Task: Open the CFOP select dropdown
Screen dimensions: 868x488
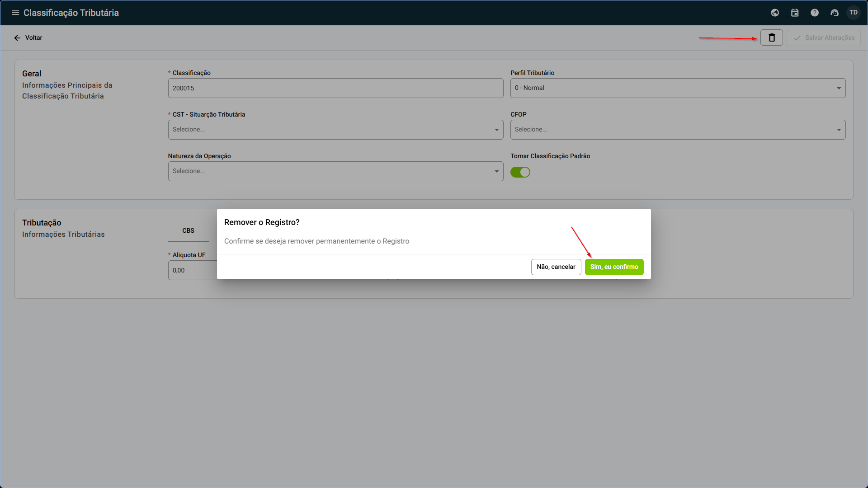Action: point(678,130)
